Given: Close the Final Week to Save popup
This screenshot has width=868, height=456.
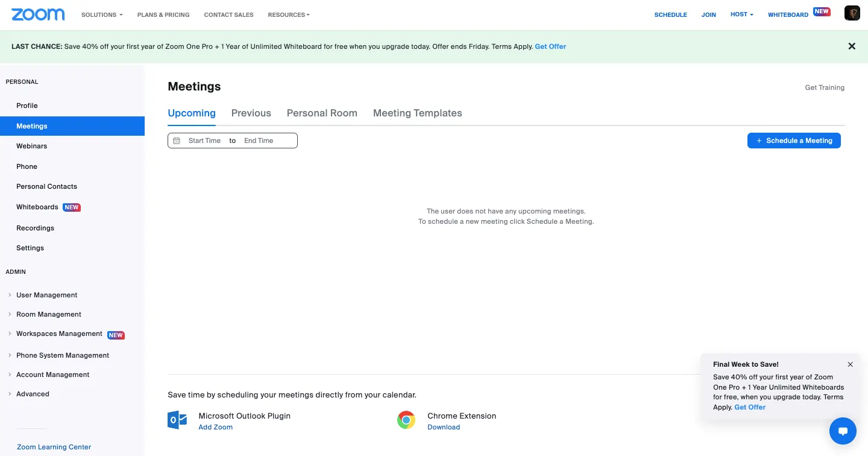Looking at the screenshot, I should pyautogui.click(x=850, y=364).
